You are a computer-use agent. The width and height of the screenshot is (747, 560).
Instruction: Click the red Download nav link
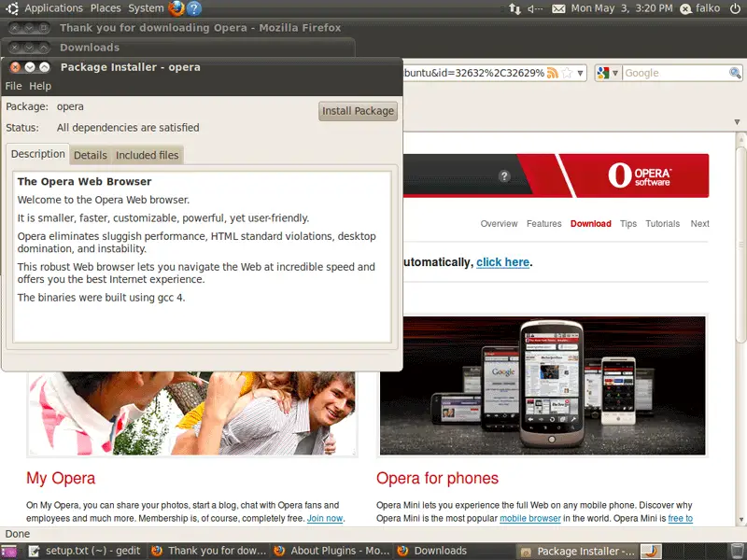point(591,224)
